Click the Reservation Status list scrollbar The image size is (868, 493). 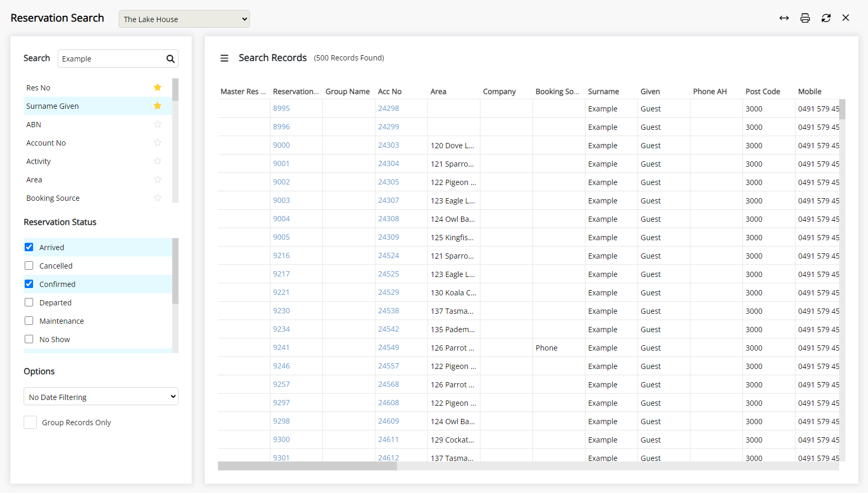point(175,271)
